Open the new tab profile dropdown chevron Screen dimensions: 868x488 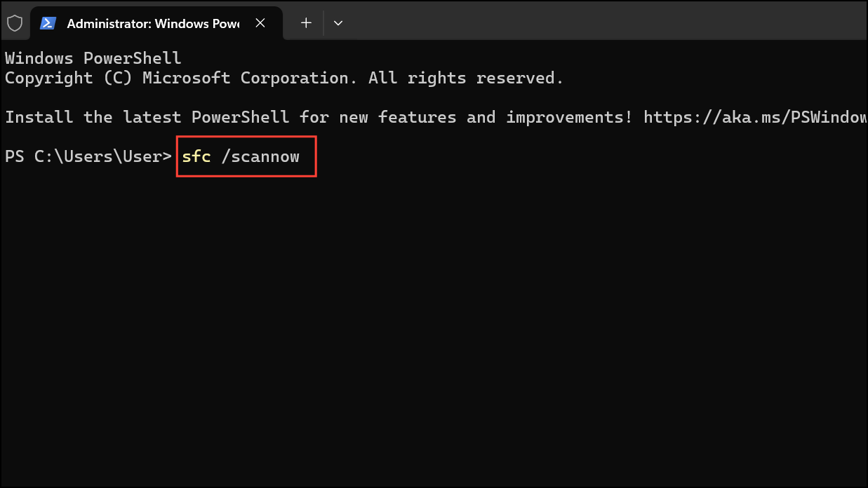click(x=338, y=22)
